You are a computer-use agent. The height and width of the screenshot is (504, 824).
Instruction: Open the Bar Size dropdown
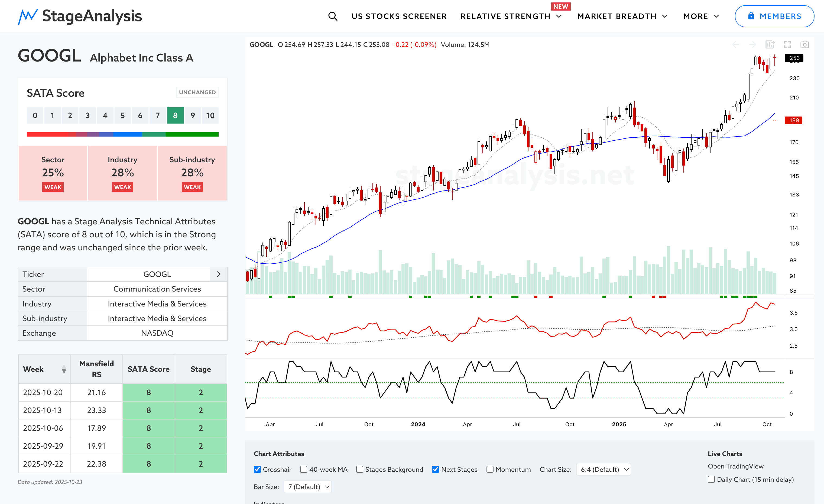pyautogui.click(x=308, y=487)
